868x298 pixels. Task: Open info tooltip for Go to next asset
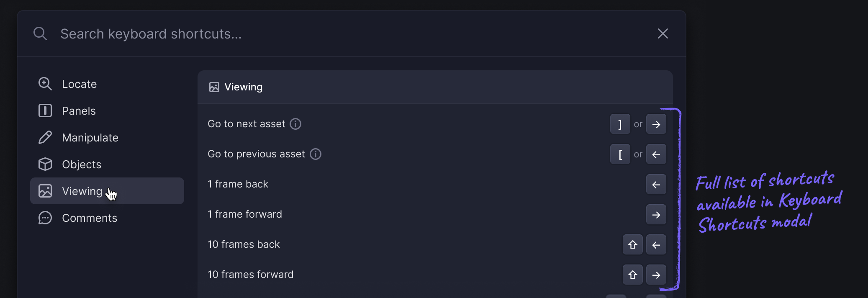[295, 124]
